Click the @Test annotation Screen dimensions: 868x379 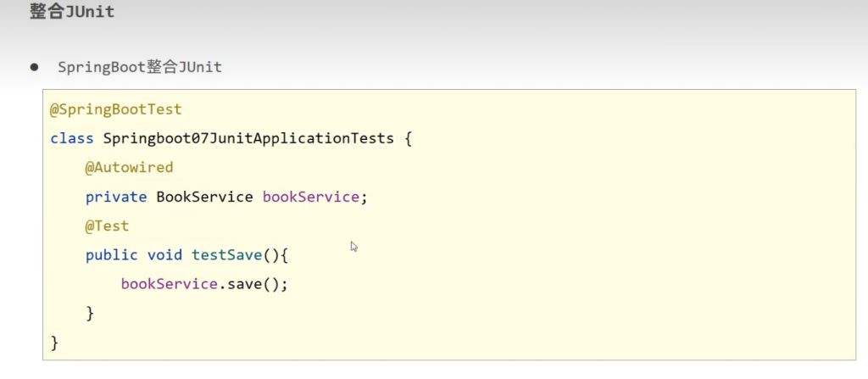pyautogui.click(x=107, y=226)
